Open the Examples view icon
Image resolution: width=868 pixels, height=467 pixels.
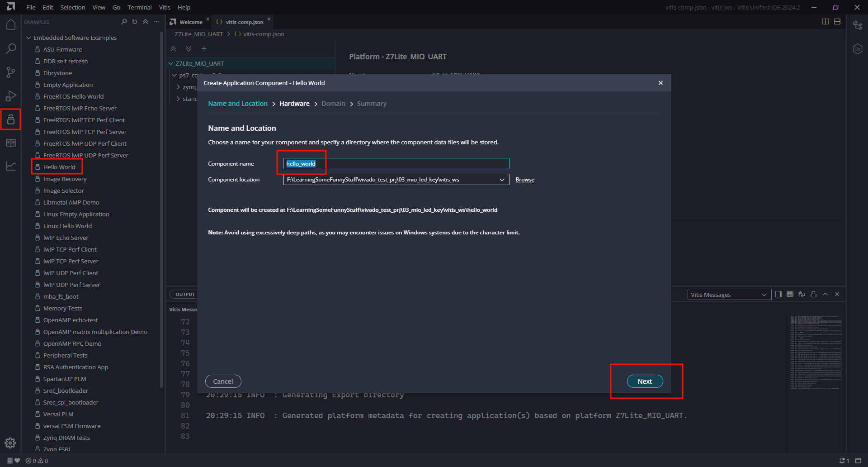click(x=11, y=119)
